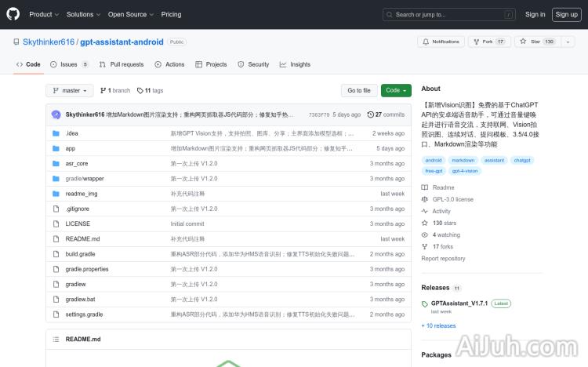Click the file icon for .gitignore
Screen dimensions: 588x367
(56, 209)
